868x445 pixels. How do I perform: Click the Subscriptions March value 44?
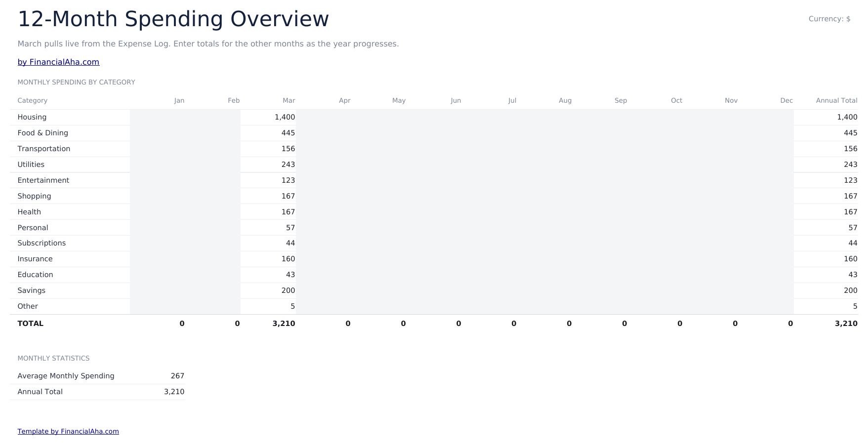pos(290,243)
